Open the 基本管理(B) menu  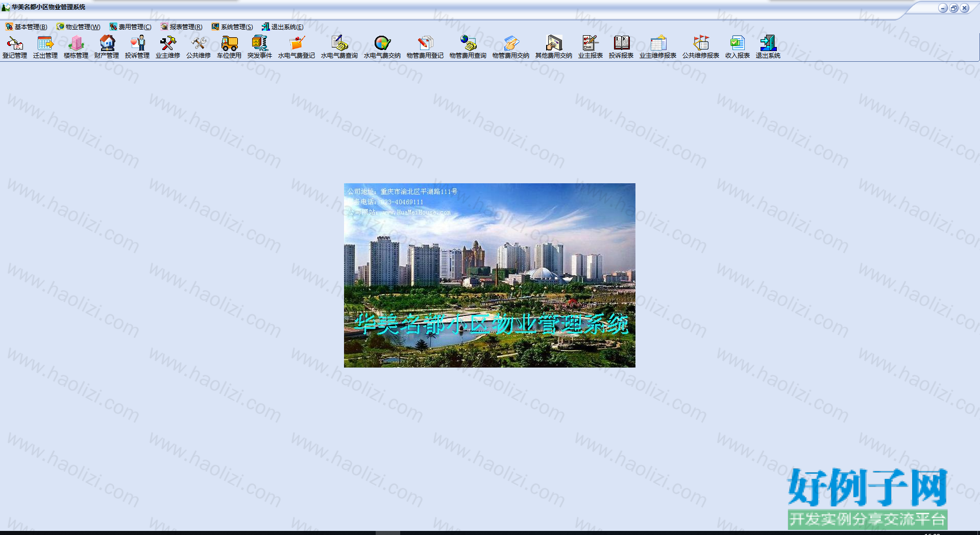pyautogui.click(x=27, y=27)
